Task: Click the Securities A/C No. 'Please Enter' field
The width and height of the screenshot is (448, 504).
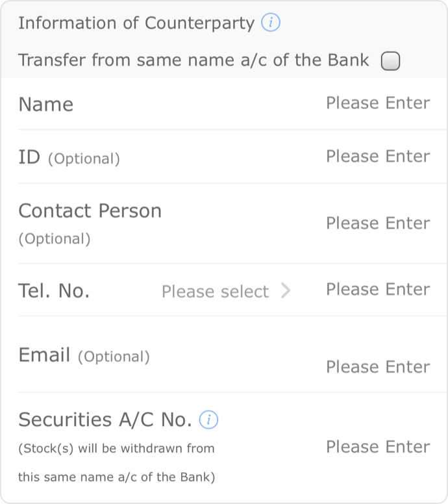Action: 378,447
